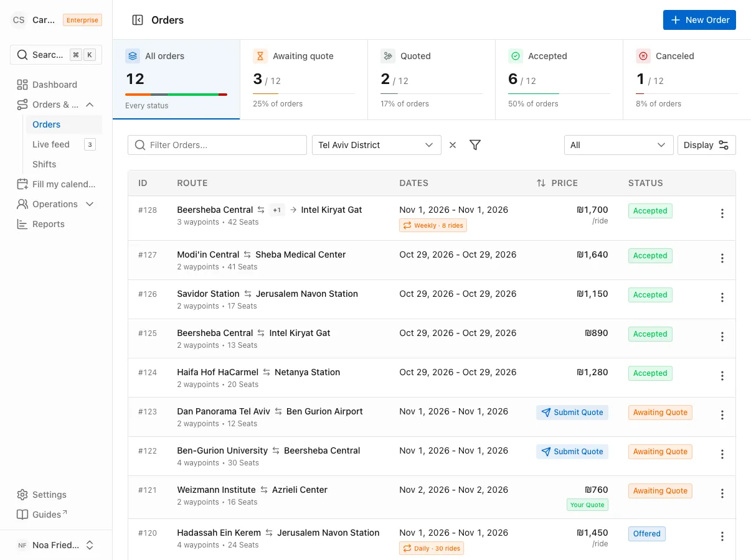Click Submit Quote for order #122
The height and width of the screenshot is (560, 751).
(x=572, y=452)
